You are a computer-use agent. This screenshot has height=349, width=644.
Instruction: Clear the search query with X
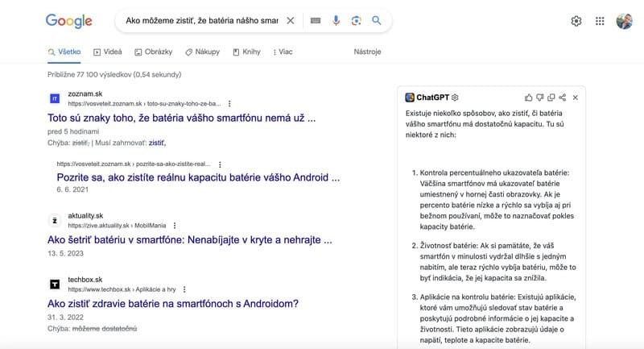[x=291, y=21]
